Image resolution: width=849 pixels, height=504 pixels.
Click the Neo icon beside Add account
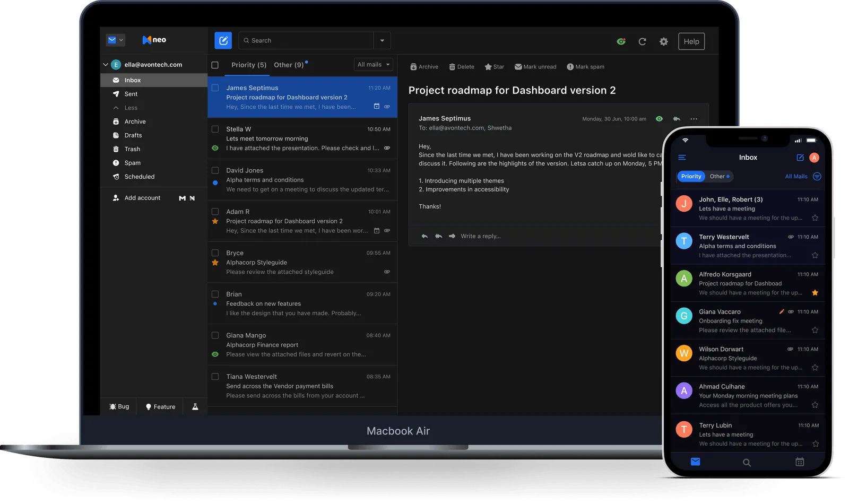coord(192,198)
